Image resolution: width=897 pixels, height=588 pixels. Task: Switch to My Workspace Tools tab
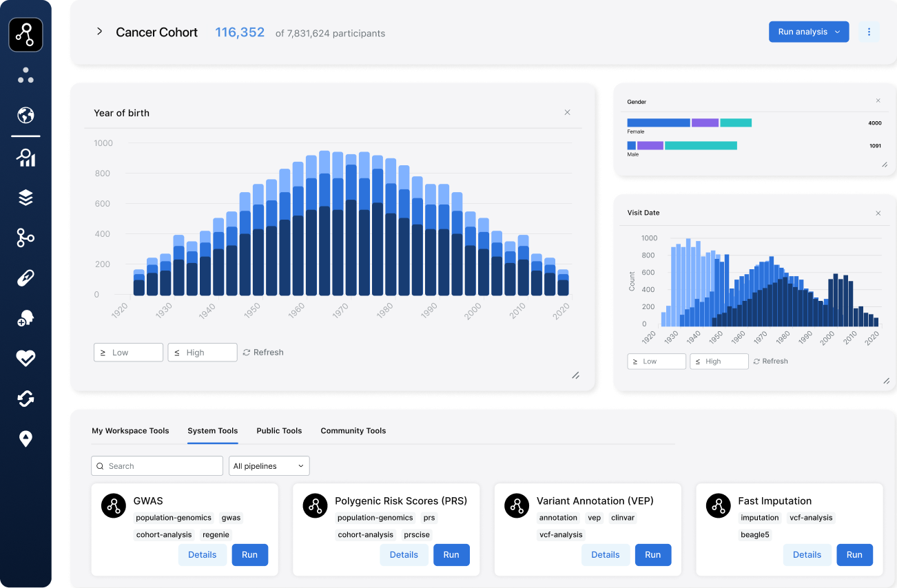130,431
